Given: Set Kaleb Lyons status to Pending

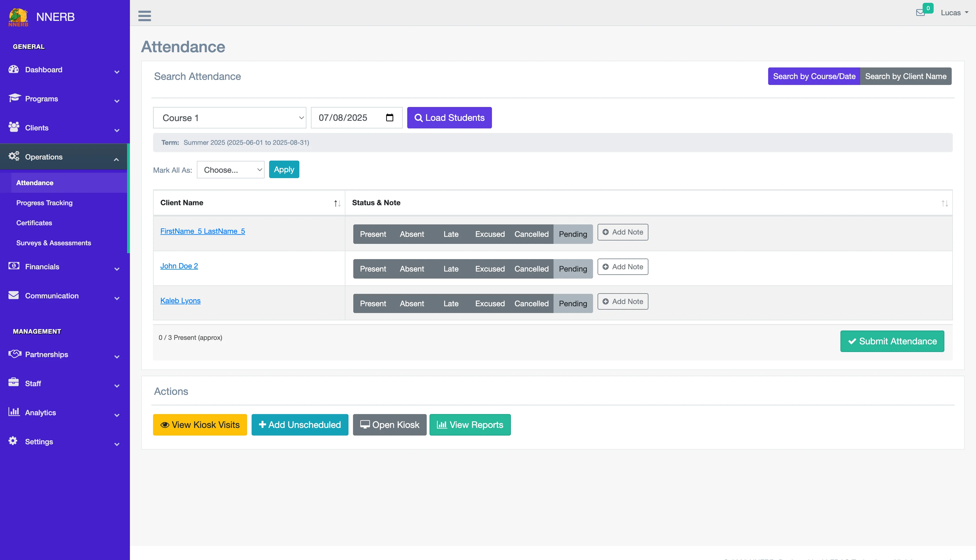Looking at the screenshot, I should [573, 303].
